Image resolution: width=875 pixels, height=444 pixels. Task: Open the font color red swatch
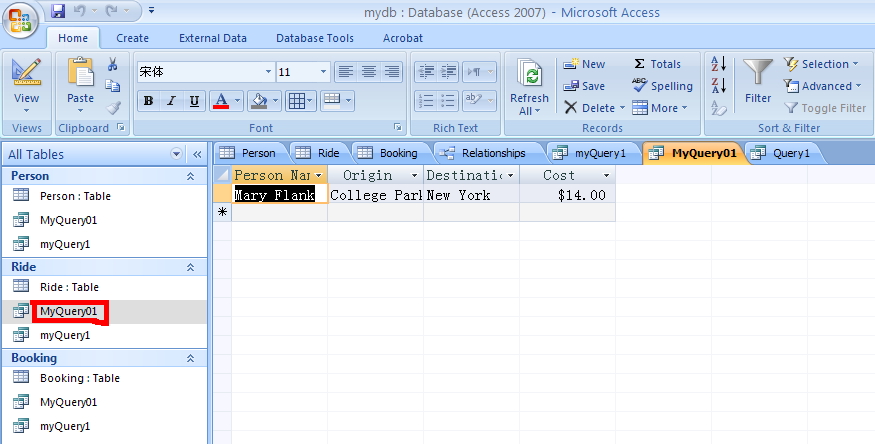pos(220,101)
